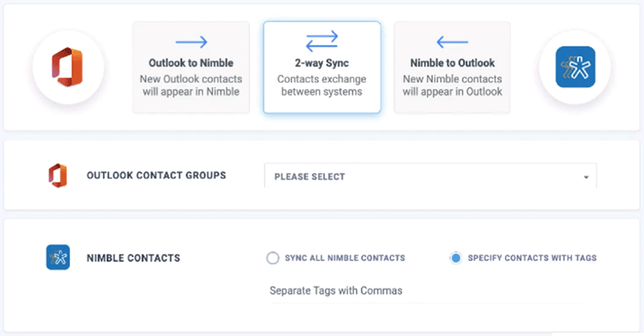Click the Nimble Contacts section label

[134, 258]
